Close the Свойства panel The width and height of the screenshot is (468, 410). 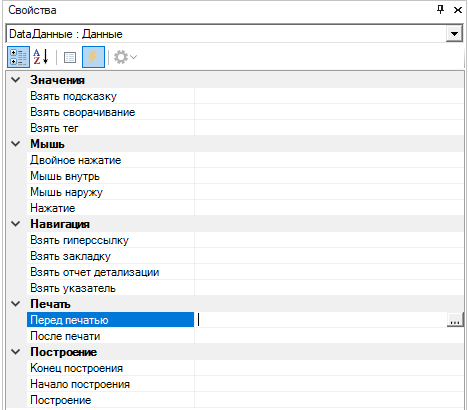[458, 10]
